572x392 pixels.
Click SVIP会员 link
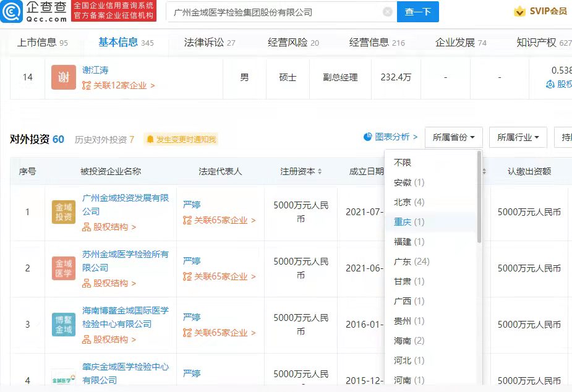[x=549, y=11]
